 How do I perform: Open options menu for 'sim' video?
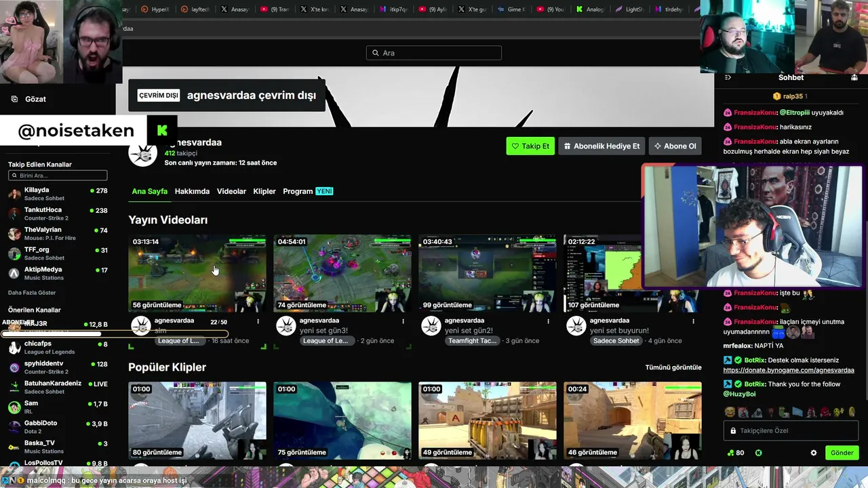258,321
